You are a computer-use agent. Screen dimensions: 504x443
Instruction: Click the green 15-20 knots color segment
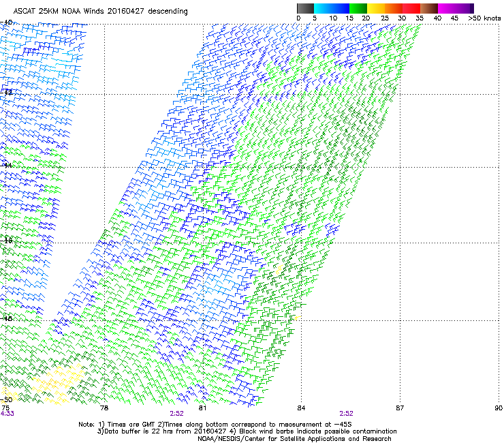(x=358, y=8)
